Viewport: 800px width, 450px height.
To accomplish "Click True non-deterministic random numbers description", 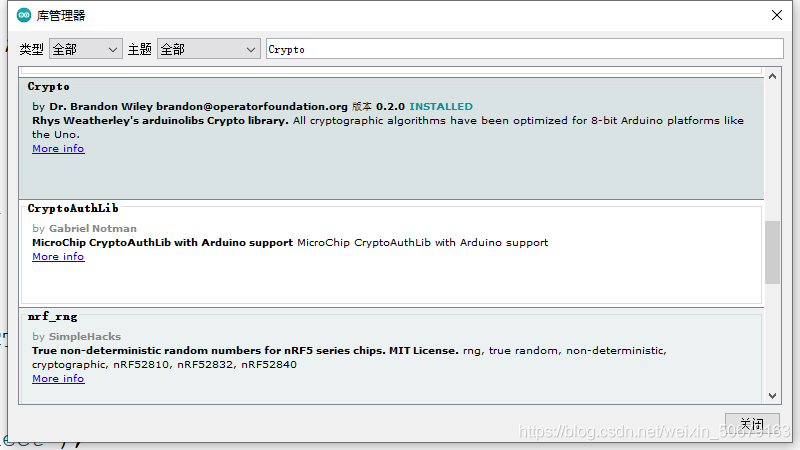I will [245, 351].
